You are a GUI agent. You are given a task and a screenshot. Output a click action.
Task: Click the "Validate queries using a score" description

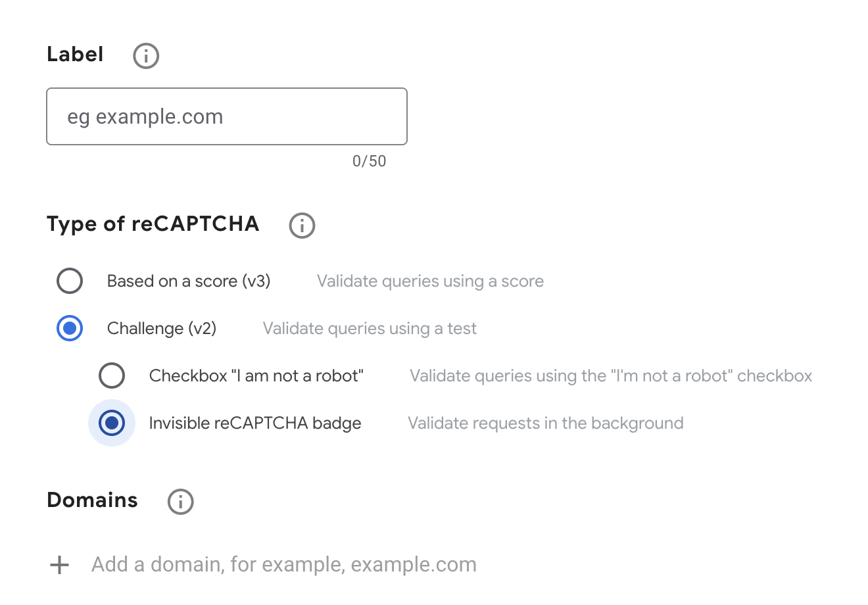point(430,281)
